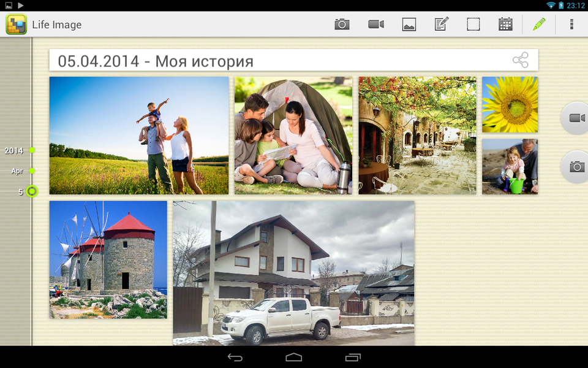Open the family in field photo

[x=139, y=136]
